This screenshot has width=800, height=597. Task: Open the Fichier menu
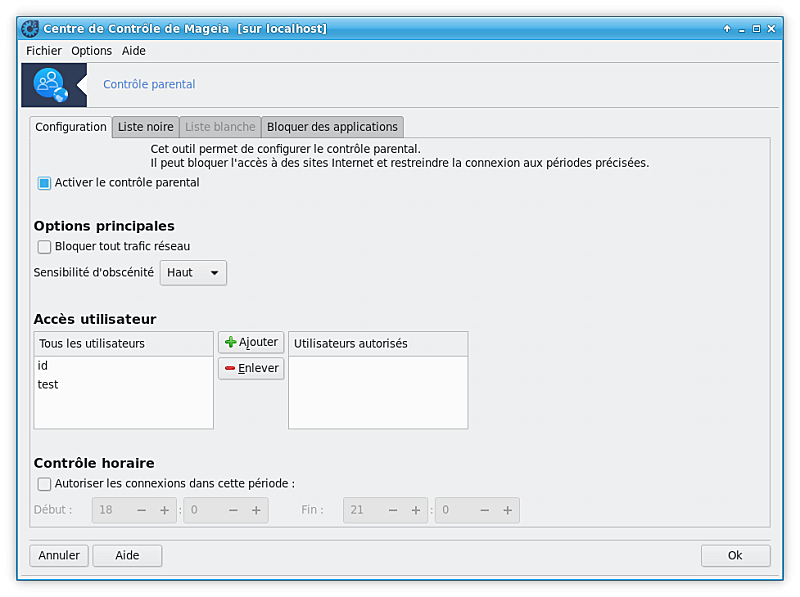(44, 51)
